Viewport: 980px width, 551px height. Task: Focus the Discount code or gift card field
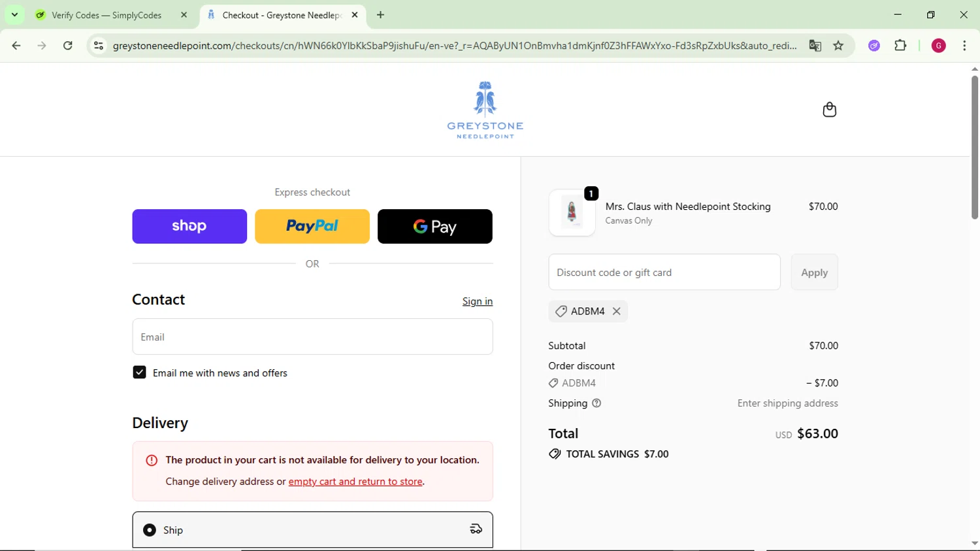click(x=664, y=273)
